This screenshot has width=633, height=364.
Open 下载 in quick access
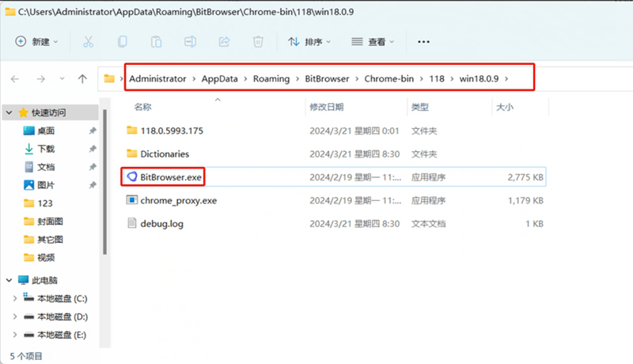pos(46,149)
